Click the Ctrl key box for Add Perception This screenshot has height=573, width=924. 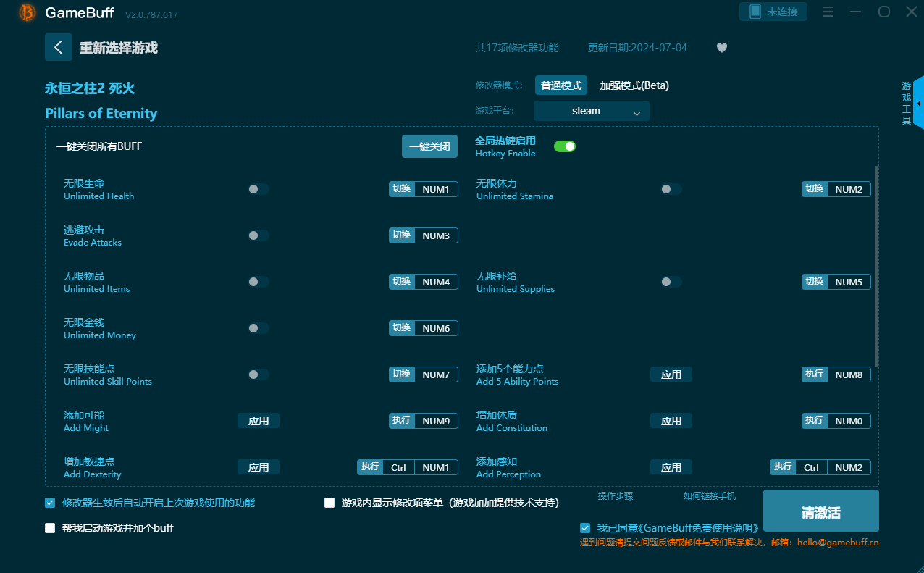[x=811, y=467]
